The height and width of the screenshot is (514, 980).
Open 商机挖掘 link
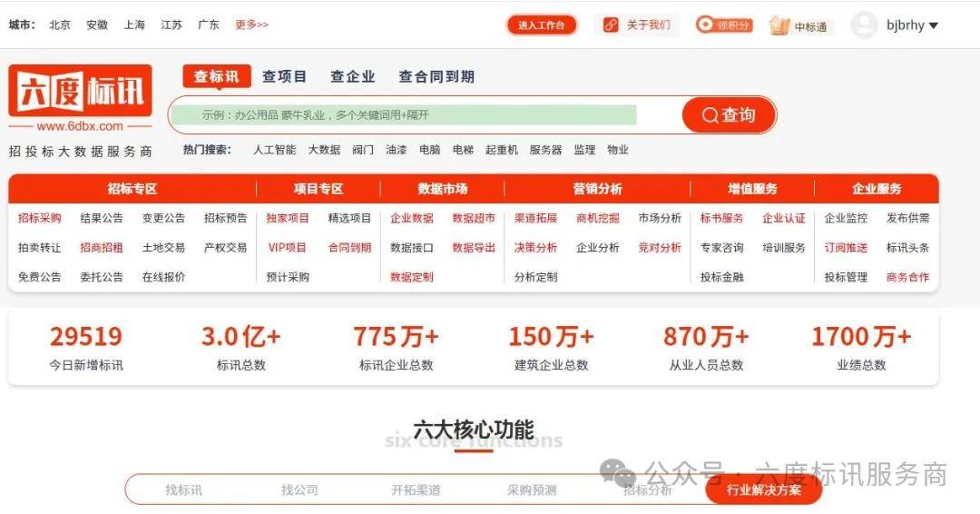pos(597,218)
